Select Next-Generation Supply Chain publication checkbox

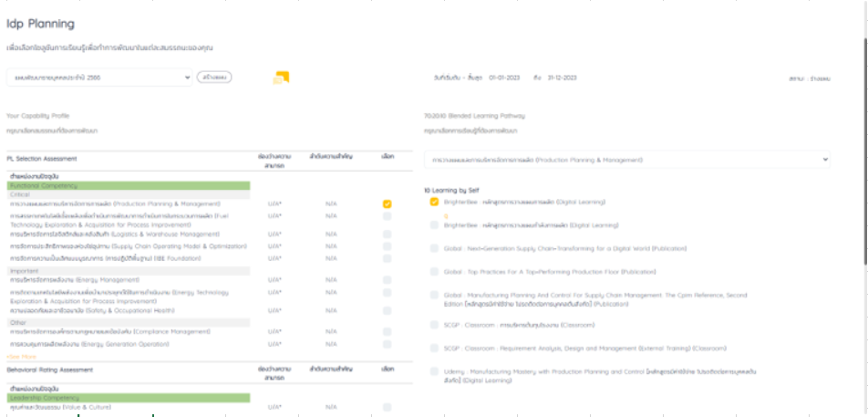(x=435, y=248)
